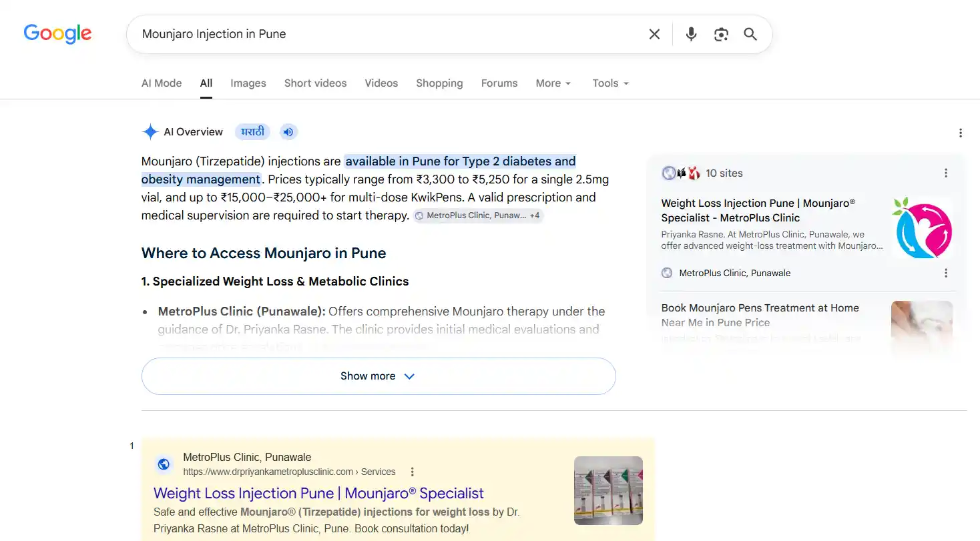
Task: Expand the More dropdown
Action: (553, 83)
